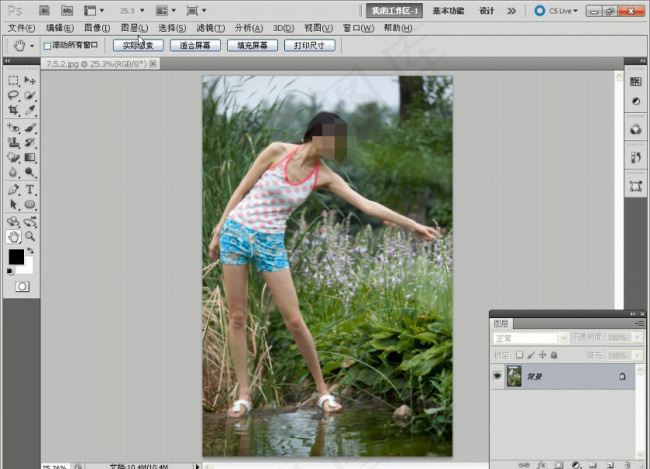This screenshot has width=650, height=469.
Task: Select the Crop tool
Action: tap(13, 110)
